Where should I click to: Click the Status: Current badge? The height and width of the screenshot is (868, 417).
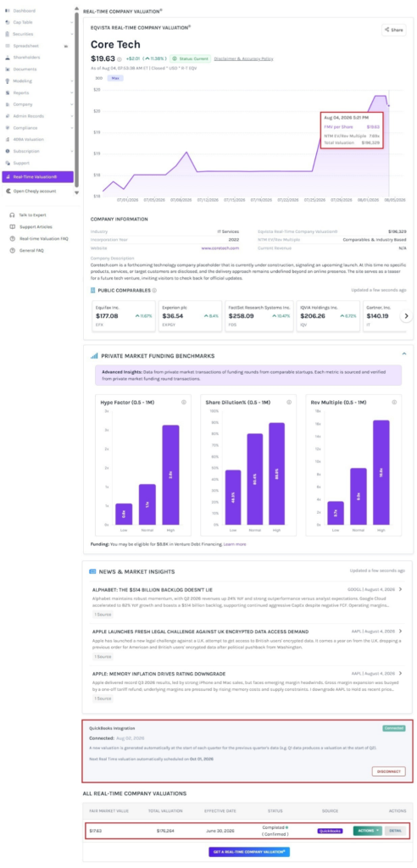pos(190,58)
